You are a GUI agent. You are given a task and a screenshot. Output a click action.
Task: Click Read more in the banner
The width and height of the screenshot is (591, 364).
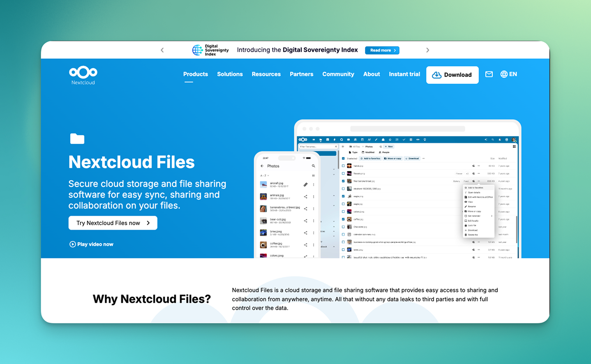pos(382,50)
